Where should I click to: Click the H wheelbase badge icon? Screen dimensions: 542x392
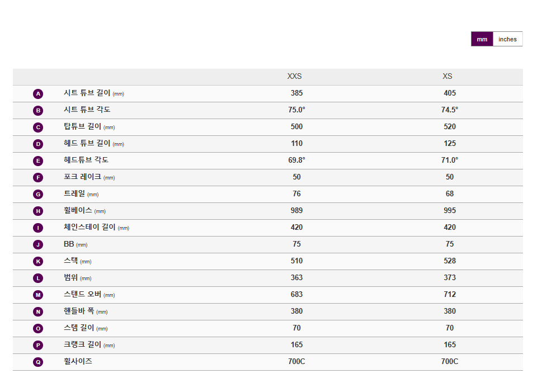point(38,211)
